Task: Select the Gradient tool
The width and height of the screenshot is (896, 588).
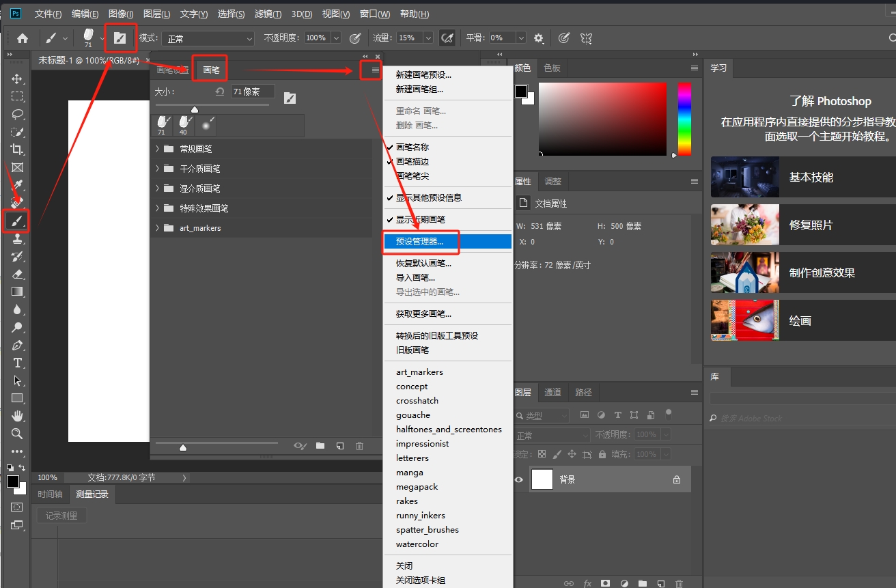Action: [x=17, y=292]
